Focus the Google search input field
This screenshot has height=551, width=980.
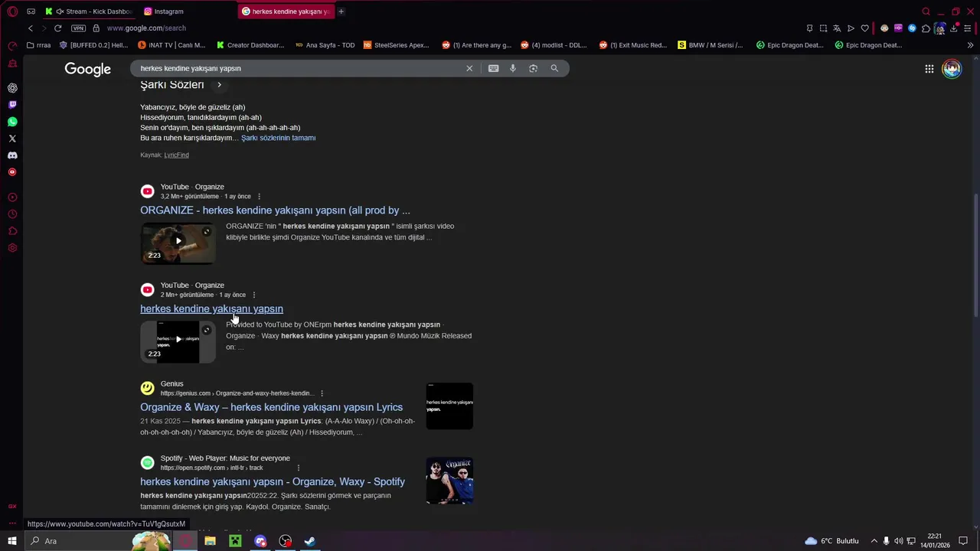click(x=299, y=68)
